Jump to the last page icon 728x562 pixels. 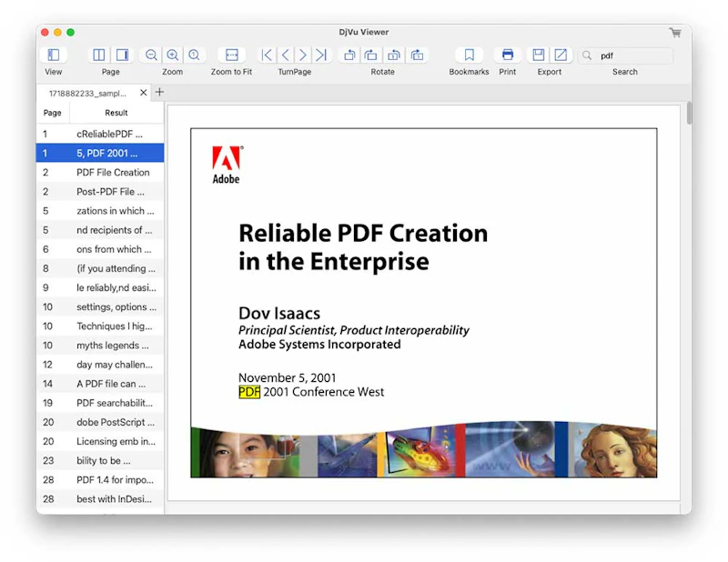[x=321, y=55]
